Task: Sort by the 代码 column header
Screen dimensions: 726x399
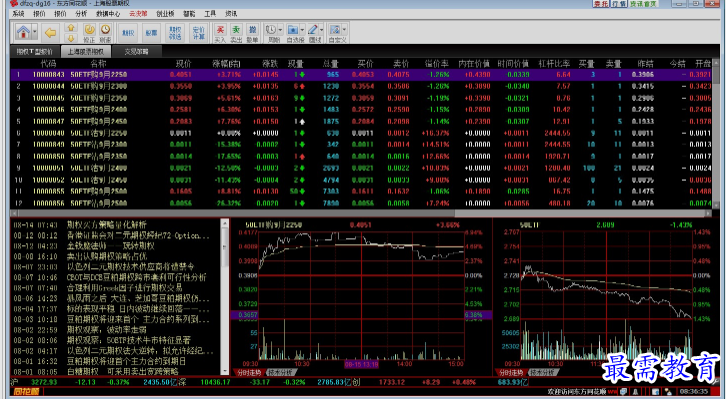Action: 49,64
